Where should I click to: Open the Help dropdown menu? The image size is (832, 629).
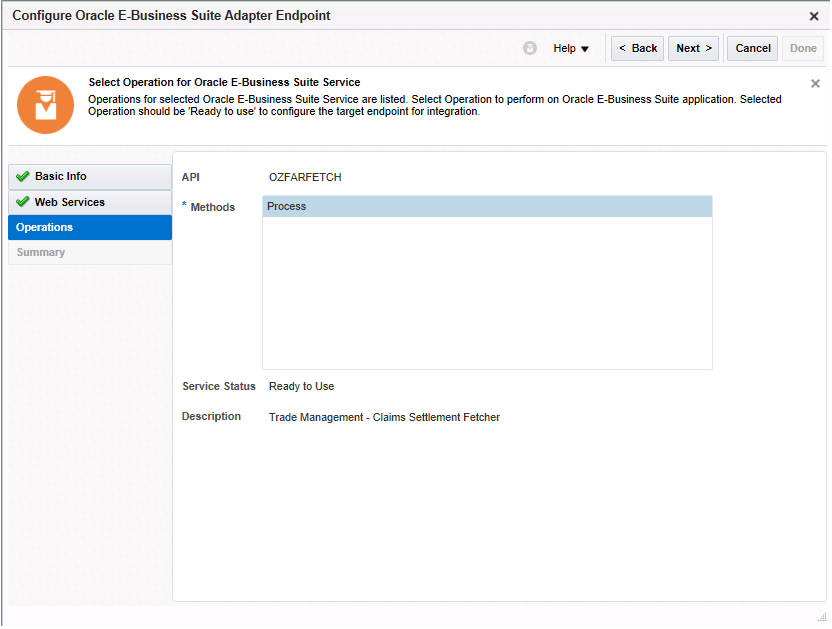point(571,48)
